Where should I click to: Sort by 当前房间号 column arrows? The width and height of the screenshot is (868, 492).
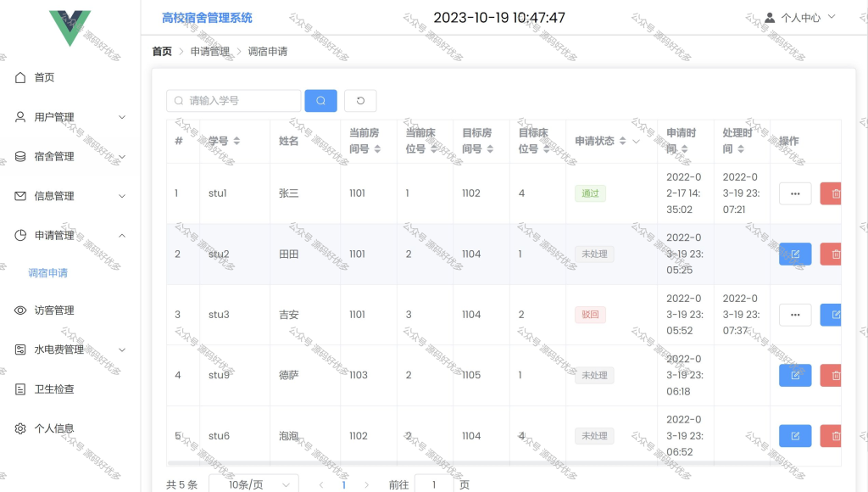[377, 148]
